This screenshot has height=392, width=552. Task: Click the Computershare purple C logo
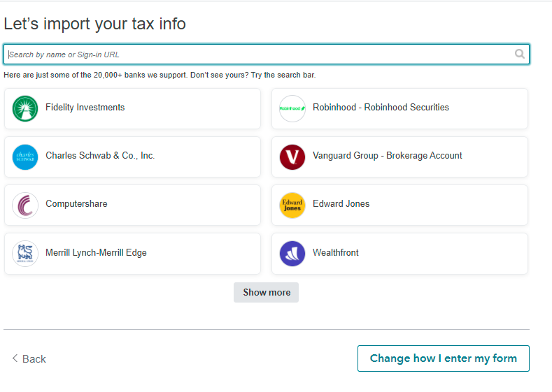point(25,205)
